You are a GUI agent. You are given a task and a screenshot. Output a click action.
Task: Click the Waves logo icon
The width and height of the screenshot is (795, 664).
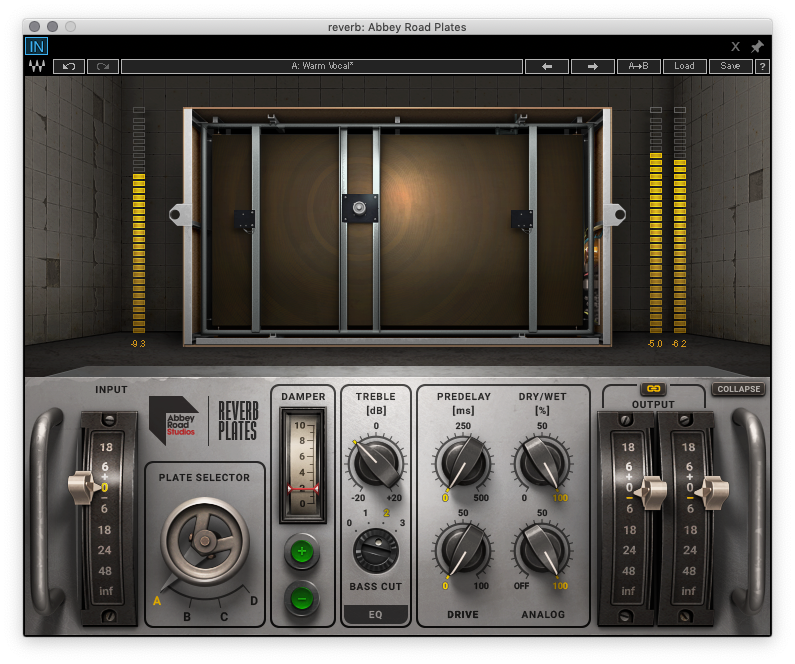click(37, 66)
